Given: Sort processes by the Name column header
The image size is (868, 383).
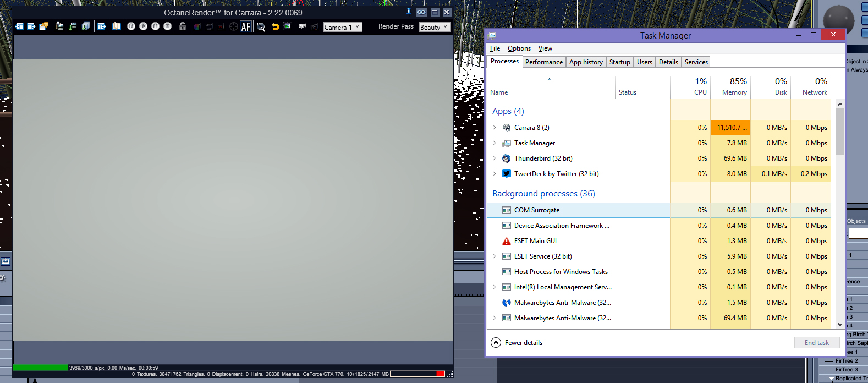Looking at the screenshot, I should click(x=551, y=88).
